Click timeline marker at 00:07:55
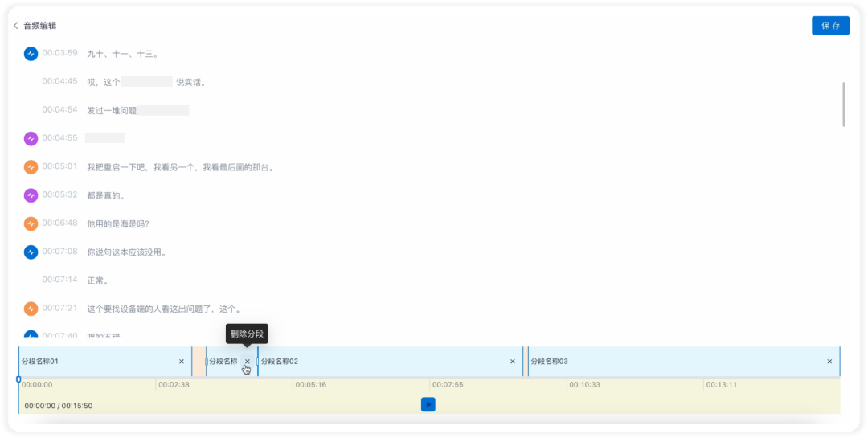Image resolution: width=868 pixels, height=438 pixels. (x=448, y=385)
